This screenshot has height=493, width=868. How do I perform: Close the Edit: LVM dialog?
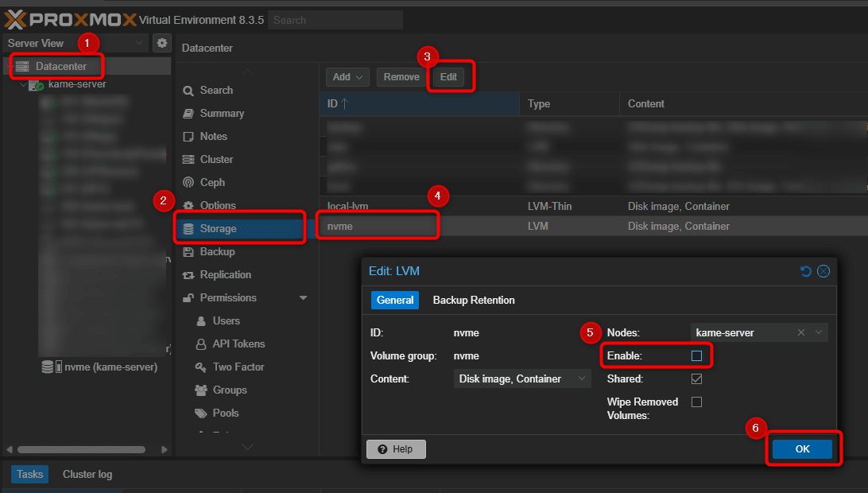point(823,271)
